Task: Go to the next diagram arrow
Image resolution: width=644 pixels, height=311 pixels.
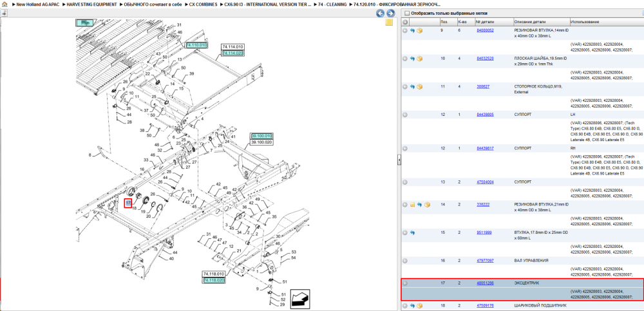Action: (x=390, y=13)
